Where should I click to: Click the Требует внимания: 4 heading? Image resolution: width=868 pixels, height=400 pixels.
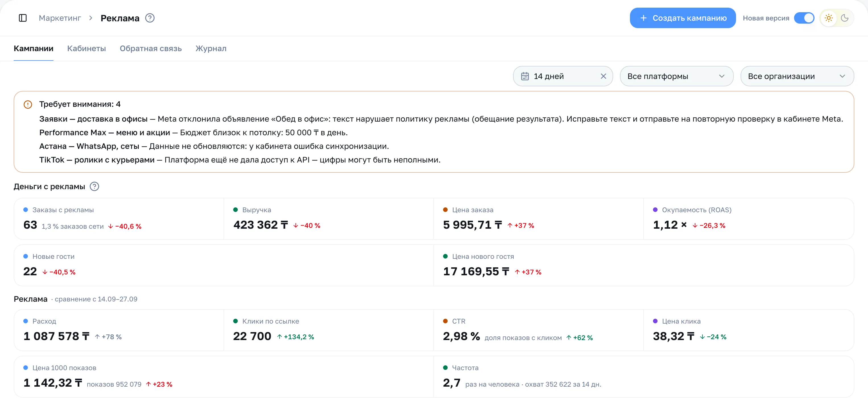pyautogui.click(x=80, y=104)
